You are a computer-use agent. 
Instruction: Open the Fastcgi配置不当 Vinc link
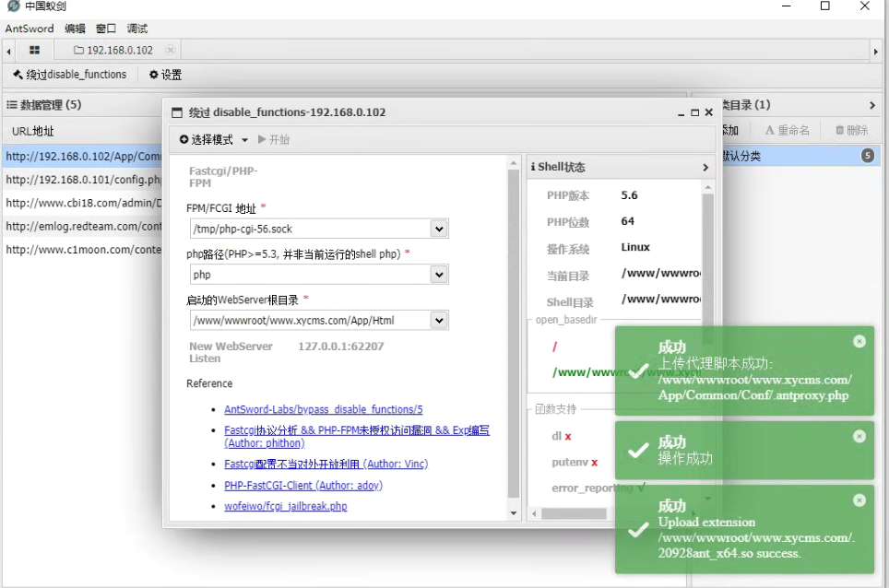coord(326,464)
